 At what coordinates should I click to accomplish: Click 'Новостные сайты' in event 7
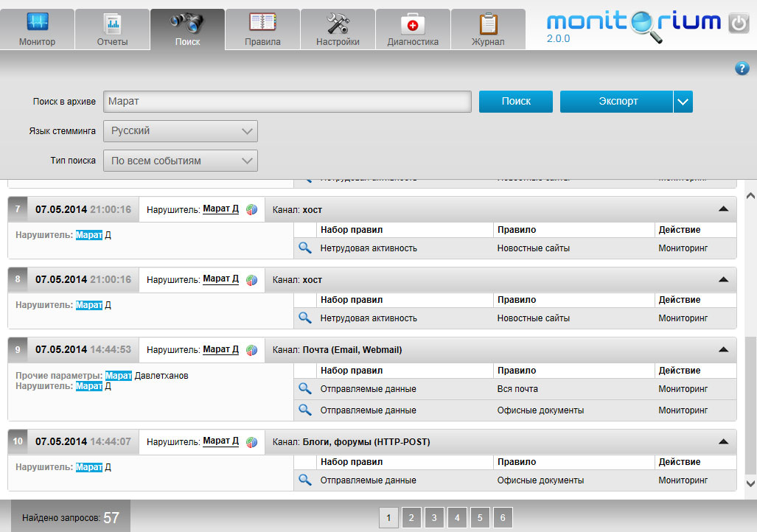click(534, 248)
